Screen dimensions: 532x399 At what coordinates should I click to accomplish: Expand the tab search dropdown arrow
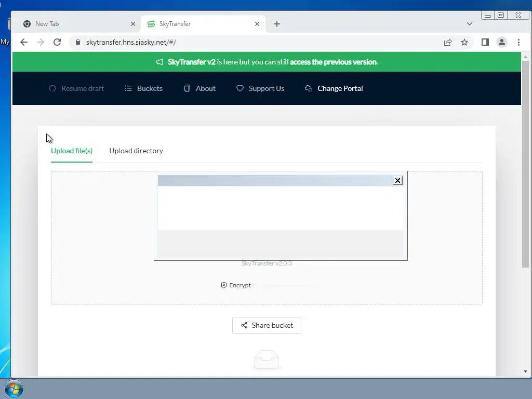470,24
